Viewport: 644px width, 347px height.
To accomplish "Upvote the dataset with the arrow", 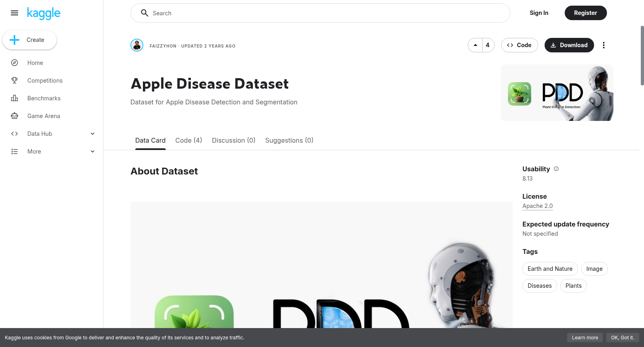I will click(475, 45).
